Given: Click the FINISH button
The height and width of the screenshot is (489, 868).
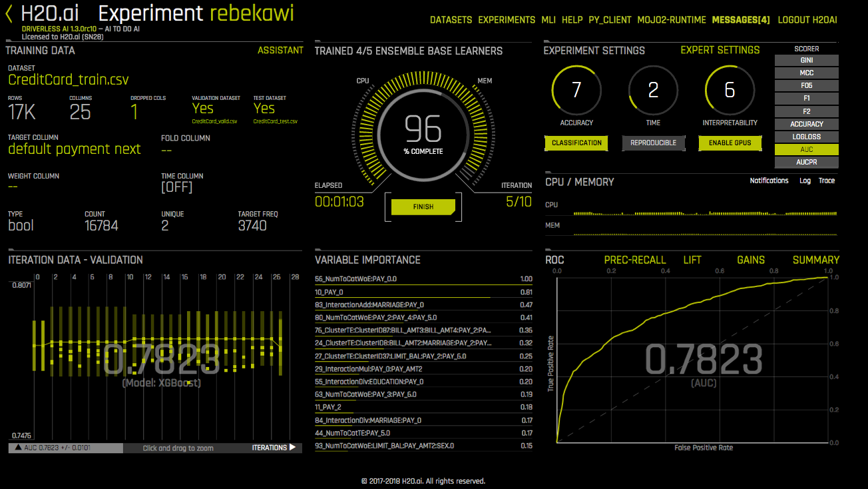Looking at the screenshot, I should 423,207.
